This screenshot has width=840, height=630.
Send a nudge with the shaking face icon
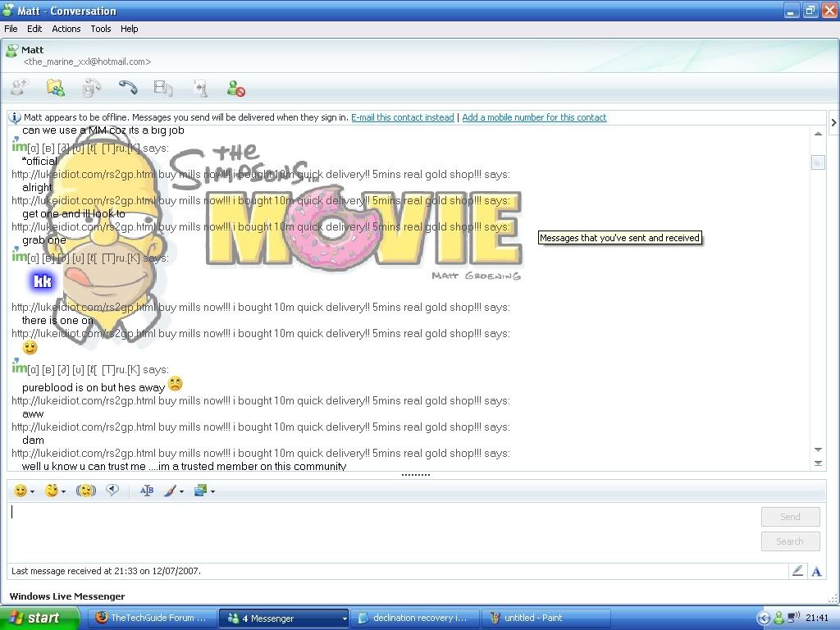pos(85,491)
